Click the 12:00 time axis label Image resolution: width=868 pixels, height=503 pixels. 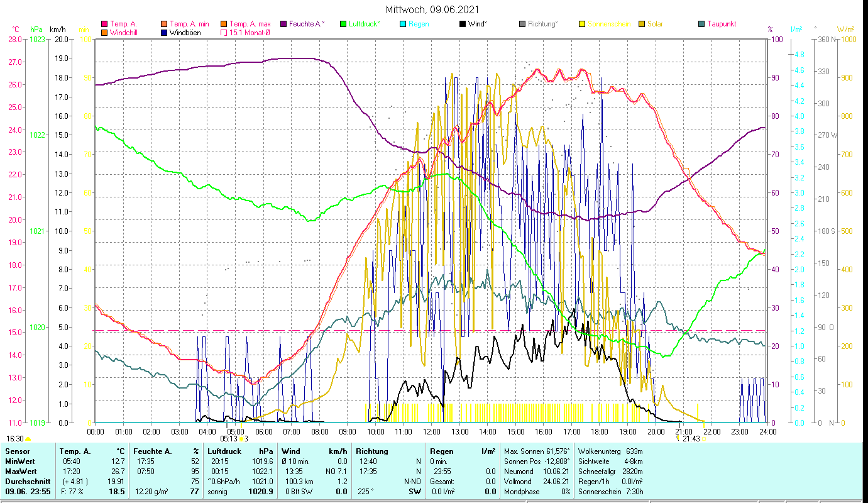tap(432, 432)
